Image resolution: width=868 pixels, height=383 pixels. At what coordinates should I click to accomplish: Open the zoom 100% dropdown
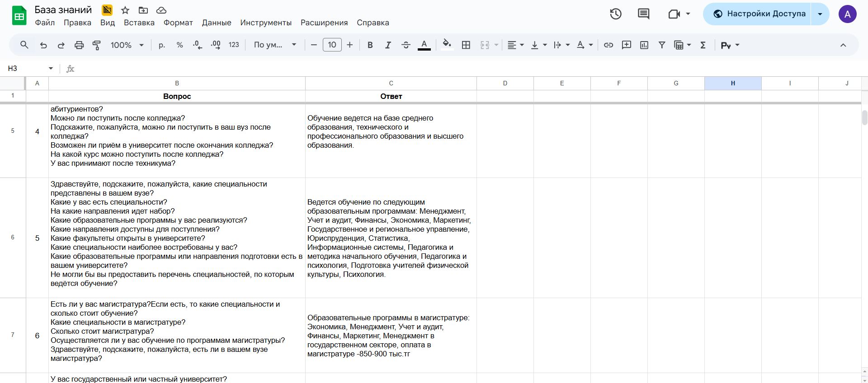pos(127,45)
